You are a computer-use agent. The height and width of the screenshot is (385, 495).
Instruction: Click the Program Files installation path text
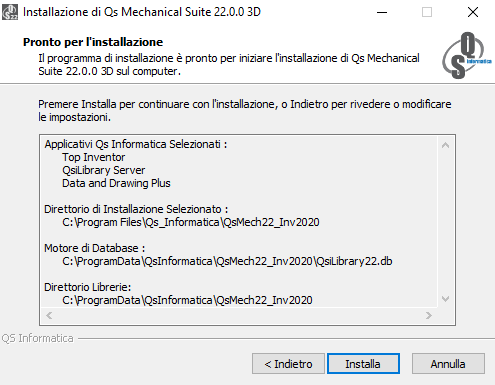pyautogui.click(x=191, y=222)
